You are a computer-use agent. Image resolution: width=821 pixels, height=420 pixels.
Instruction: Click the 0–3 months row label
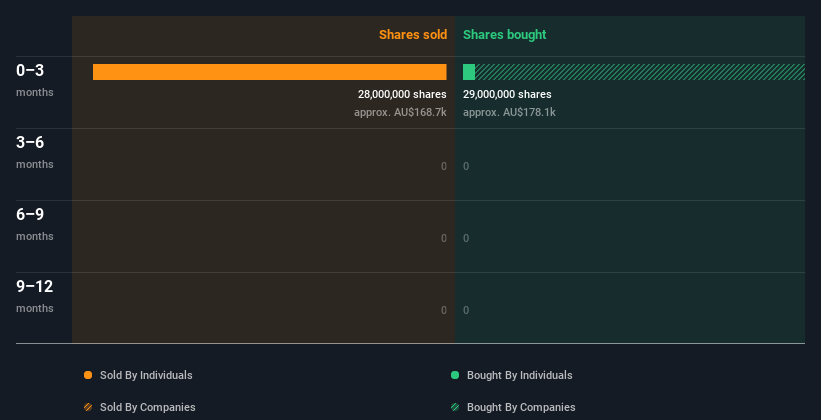35,80
